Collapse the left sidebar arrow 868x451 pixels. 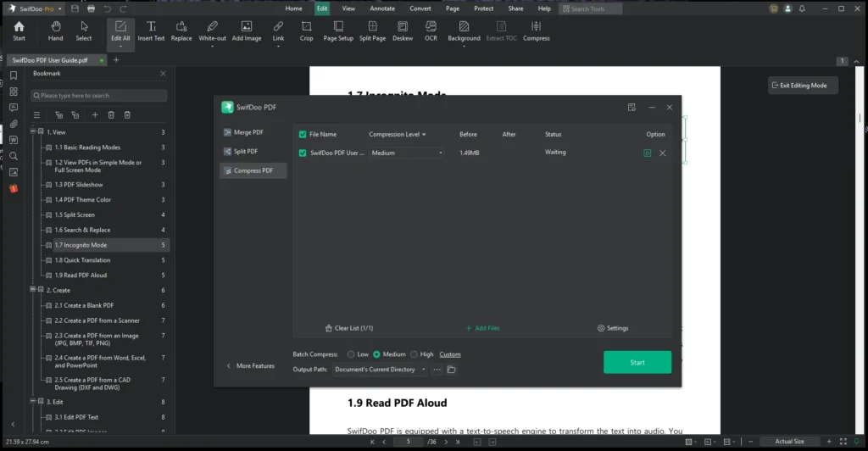[14, 425]
